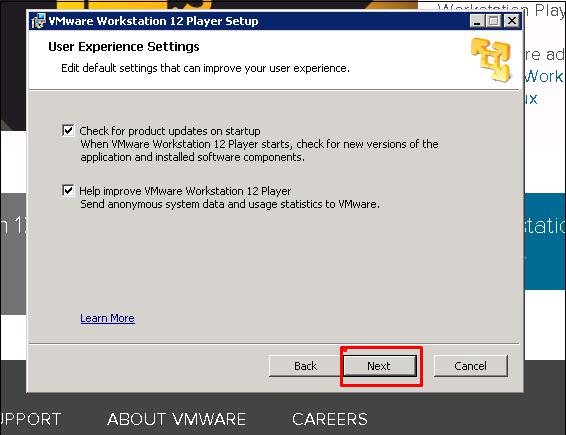Screen dimensions: 566x435
Task: Click the 'Send anonymous system data' description text
Action: (230, 204)
